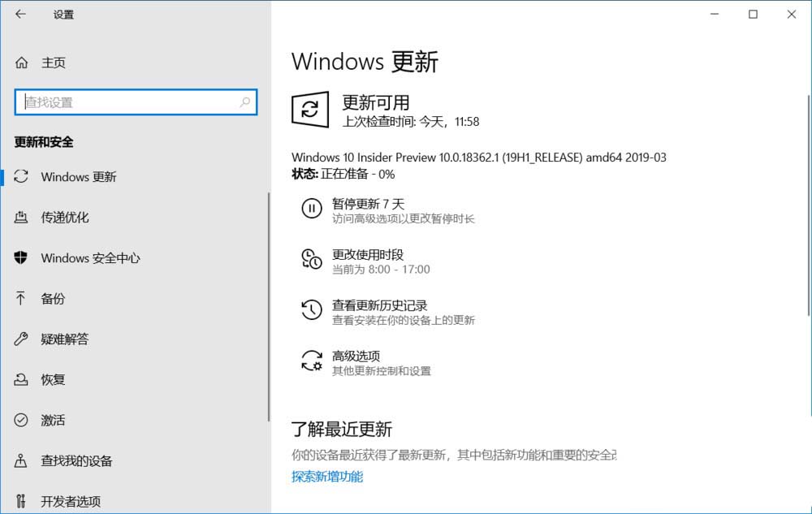Click the 探索新增功能 link
Viewport: 812px width, 514px height.
pos(327,477)
